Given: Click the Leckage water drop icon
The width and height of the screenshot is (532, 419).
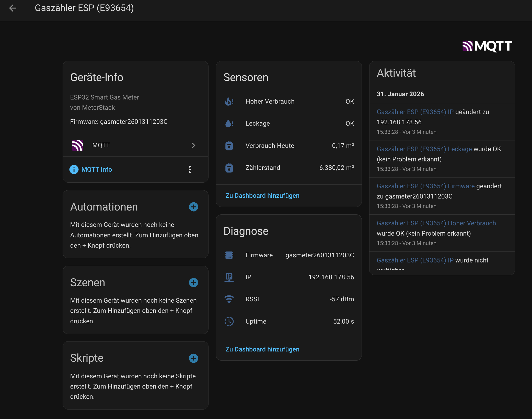Looking at the screenshot, I should point(229,123).
